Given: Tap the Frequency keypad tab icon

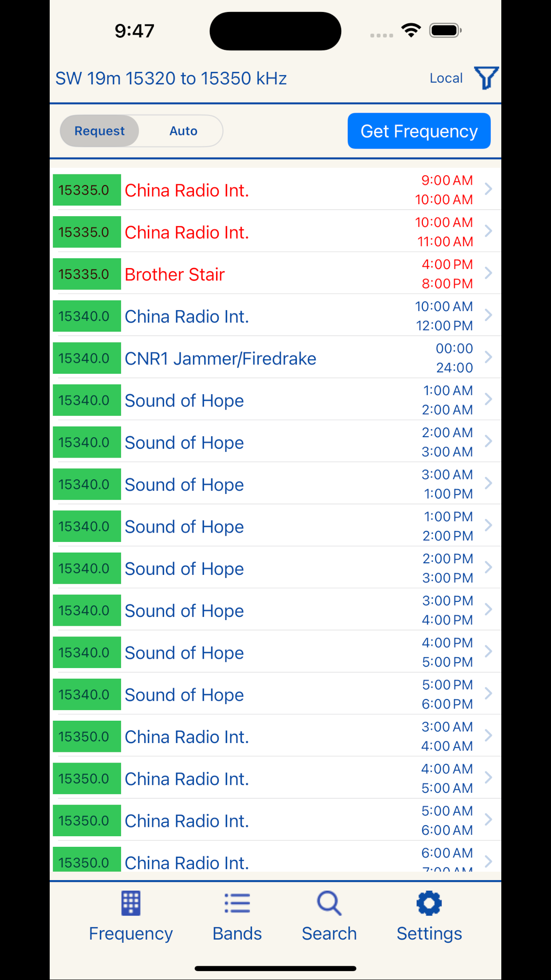Looking at the screenshot, I should click(131, 903).
